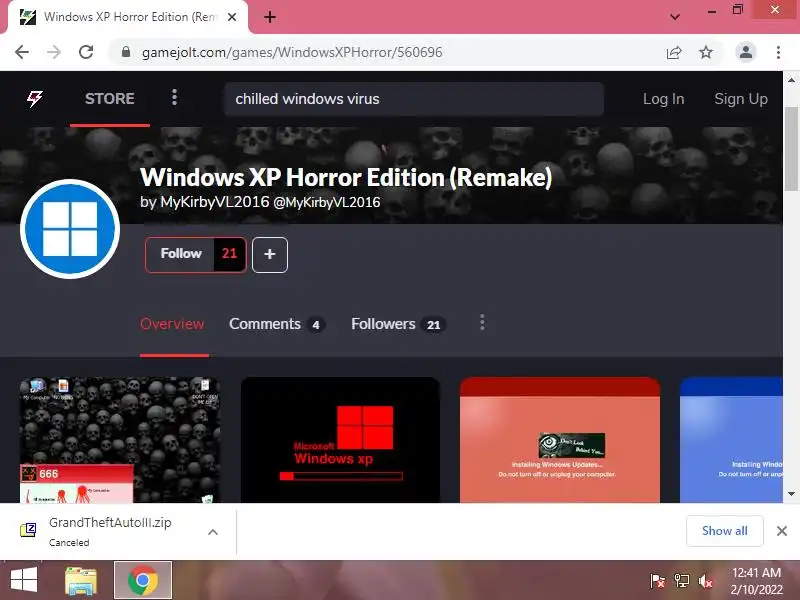Click the gamejolt.com address bar URL
The height and width of the screenshot is (600, 800).
click(292, 53)
